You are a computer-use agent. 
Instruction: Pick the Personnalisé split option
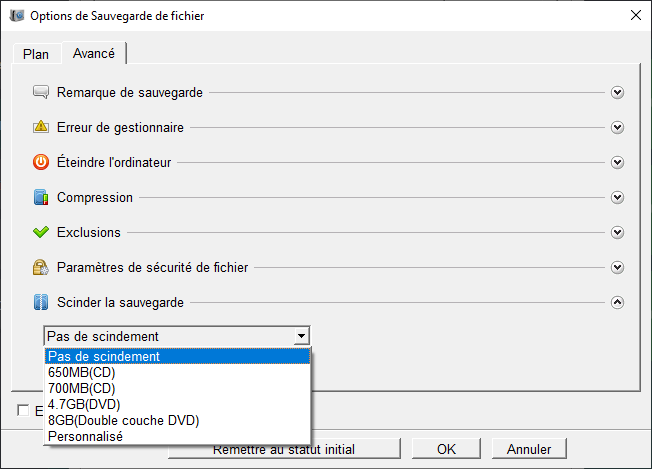pyautogui.click(x=85, y=436)
